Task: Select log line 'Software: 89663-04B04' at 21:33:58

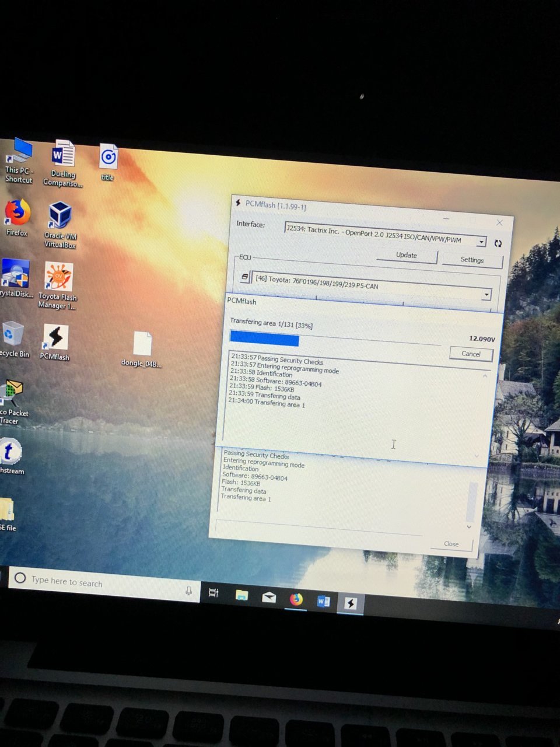Action: pos(276,382)
